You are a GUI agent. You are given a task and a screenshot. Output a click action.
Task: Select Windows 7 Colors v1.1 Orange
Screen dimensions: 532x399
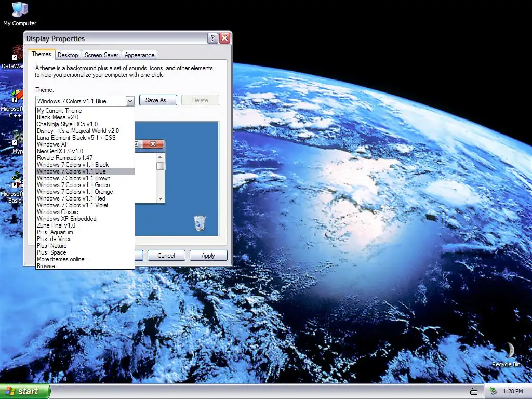tap(85, 192)
